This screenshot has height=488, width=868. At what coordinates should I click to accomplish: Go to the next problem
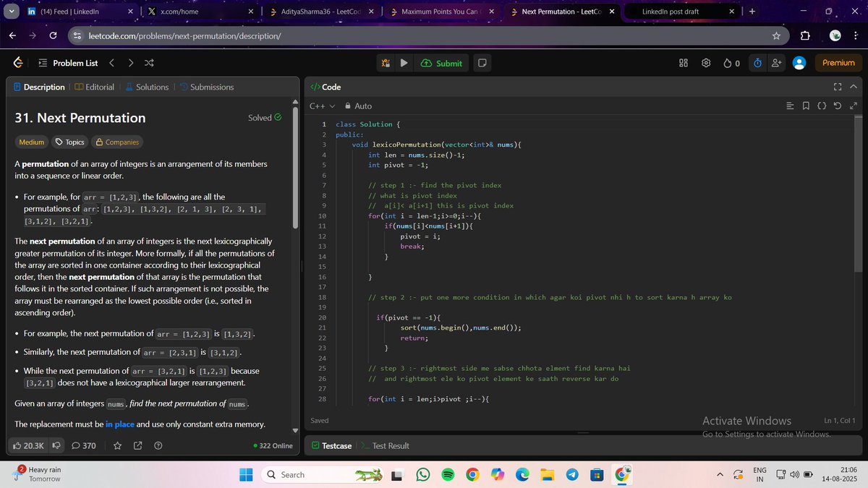click(130, 63)
